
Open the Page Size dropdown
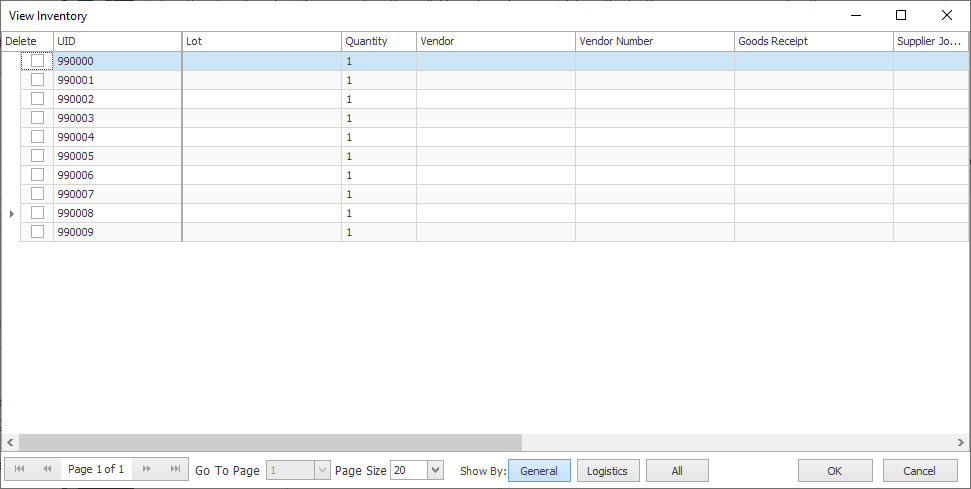[x=435, y=470]
